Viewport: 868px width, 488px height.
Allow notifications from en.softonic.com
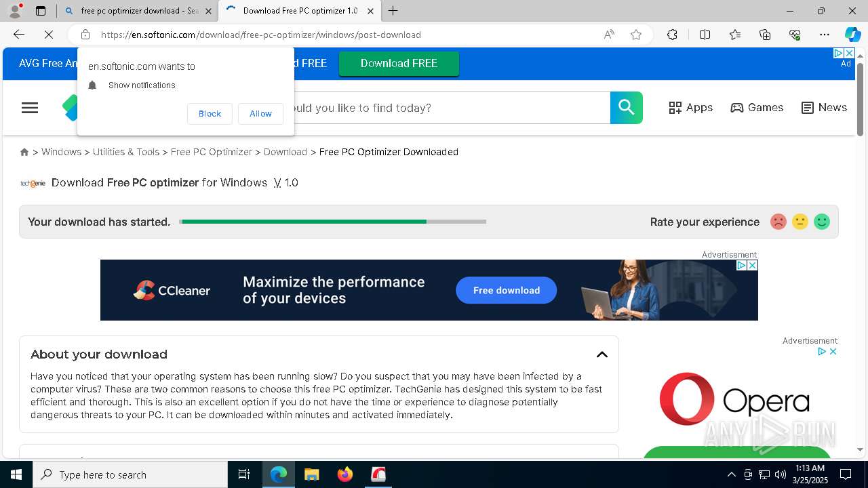pos(260,114)
